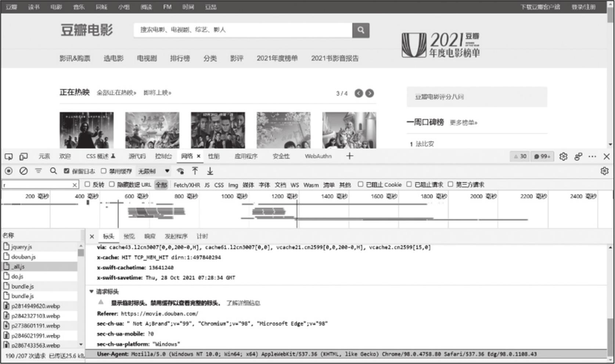Viewport: 615px width, 364px height.
Task: Check the 隐藏数据 URL checkbox
Action: point(112,184)
